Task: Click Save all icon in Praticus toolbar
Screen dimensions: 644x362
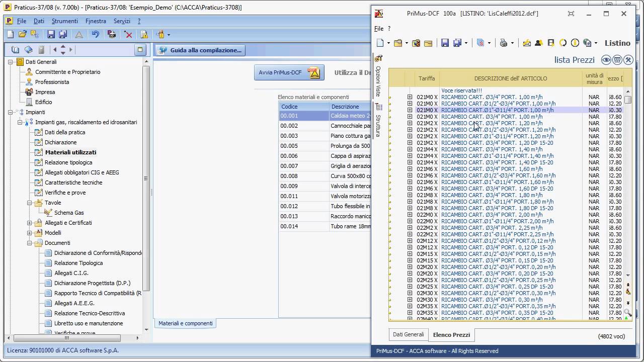Action: 63,34
